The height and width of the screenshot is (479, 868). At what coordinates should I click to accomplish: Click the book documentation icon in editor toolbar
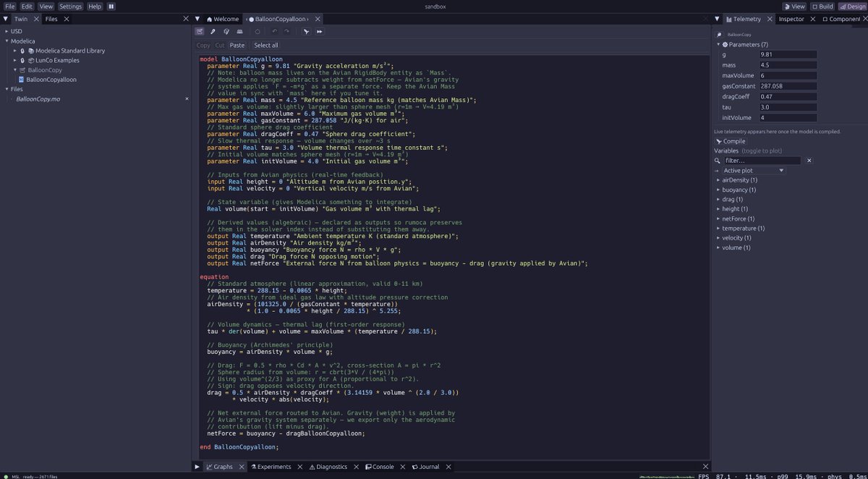click(x=239, y=31)
